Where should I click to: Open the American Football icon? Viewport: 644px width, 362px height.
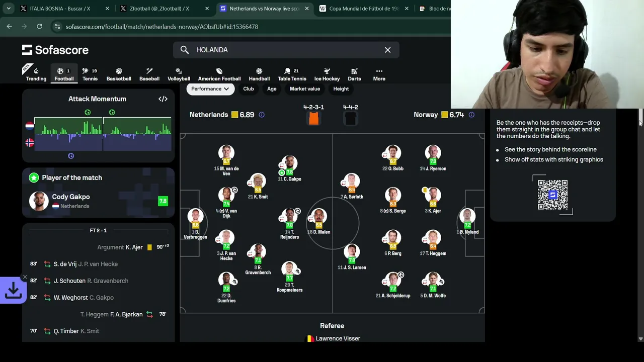coord(219,71)
